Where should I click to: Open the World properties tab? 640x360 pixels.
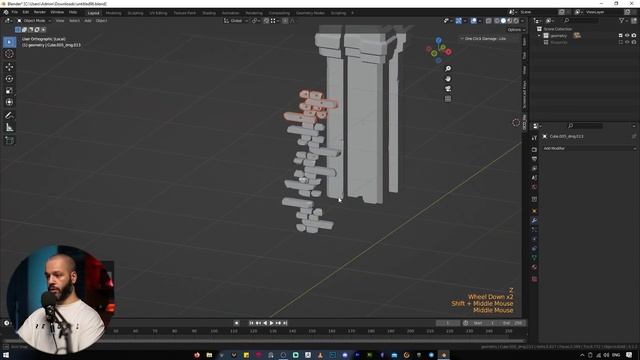tap(534, 187)
